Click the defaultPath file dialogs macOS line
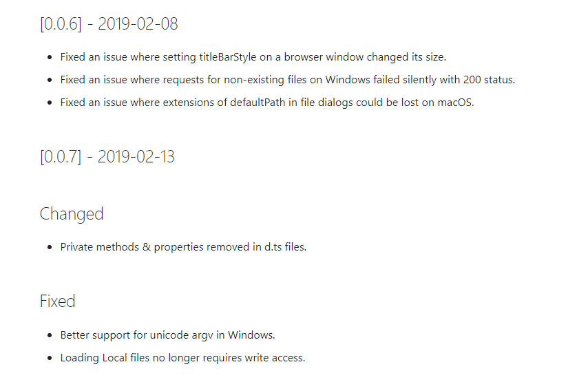 [267, 103]
